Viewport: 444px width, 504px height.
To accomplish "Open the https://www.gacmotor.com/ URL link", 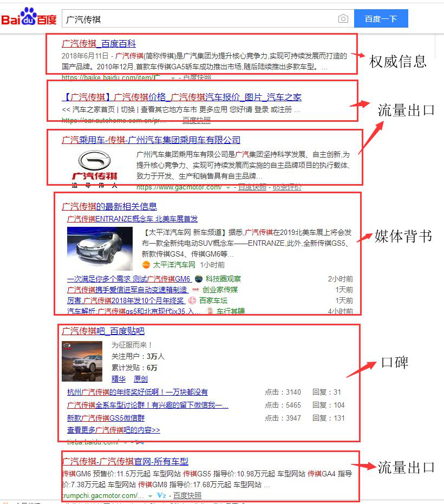I will tap(179, 187).
